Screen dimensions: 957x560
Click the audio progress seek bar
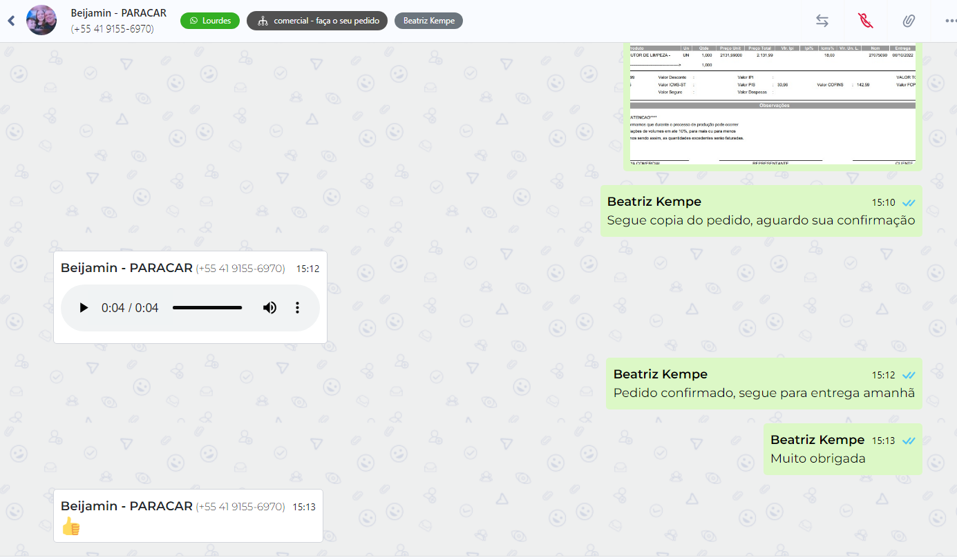207,308
